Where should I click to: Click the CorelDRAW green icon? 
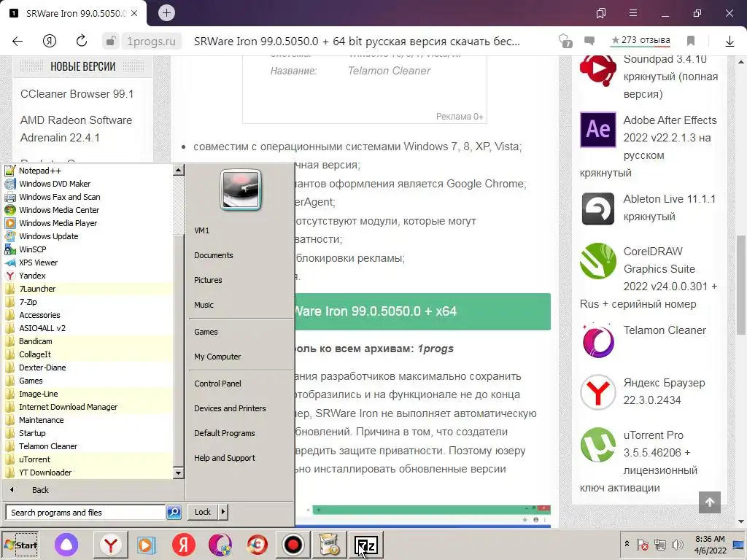tap(598, 261)
